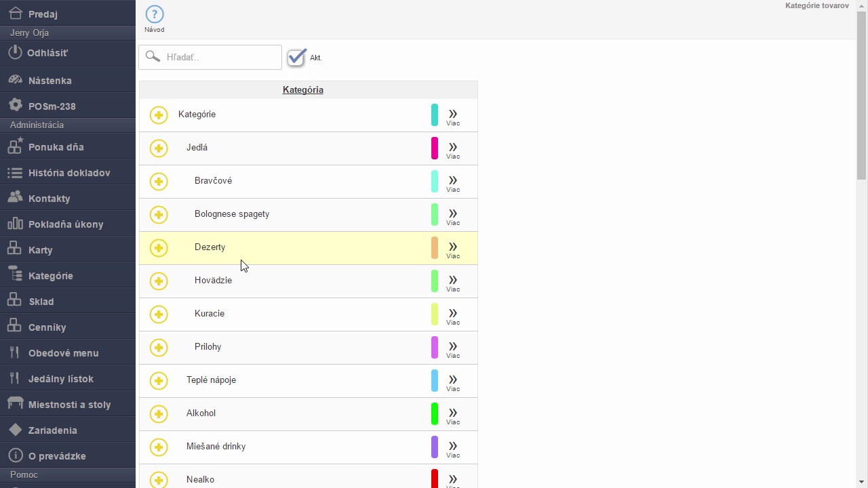Select Kategórie in the sidebar menu
868x488 pixels.
(68, 275)
